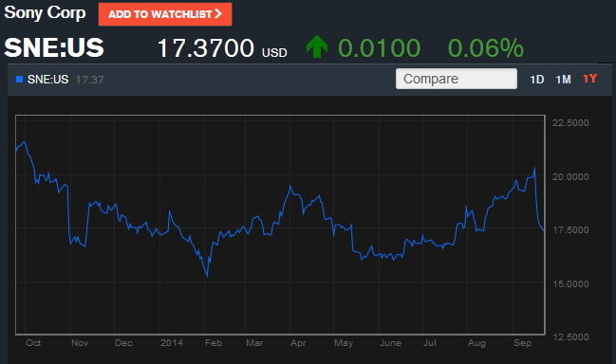Switch chart to 1D range
Screen dimensions: 616x364
coord(536,80)
